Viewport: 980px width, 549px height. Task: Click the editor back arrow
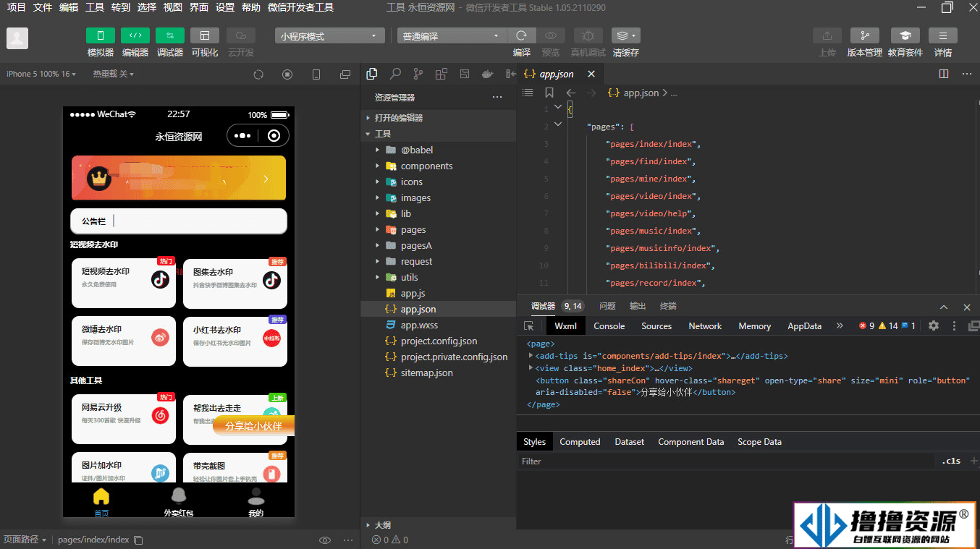pos(570,93)
